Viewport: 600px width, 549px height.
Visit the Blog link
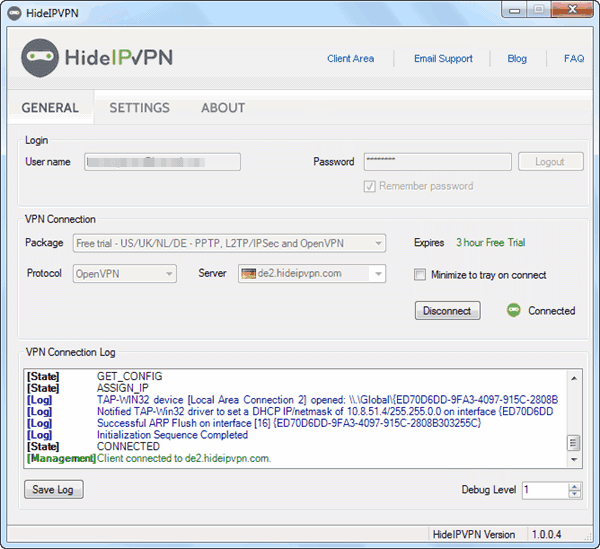pos(517,59)
